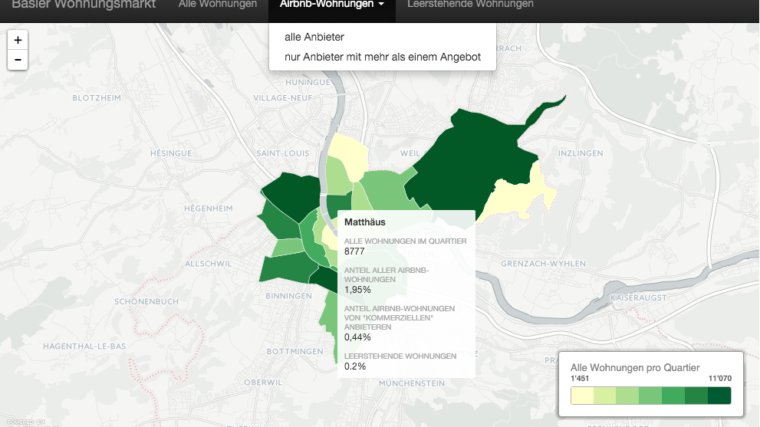Switch to the Alle Wohnungen tab
The width and height of the screenshot is (760, 427).
click(216, 5)
